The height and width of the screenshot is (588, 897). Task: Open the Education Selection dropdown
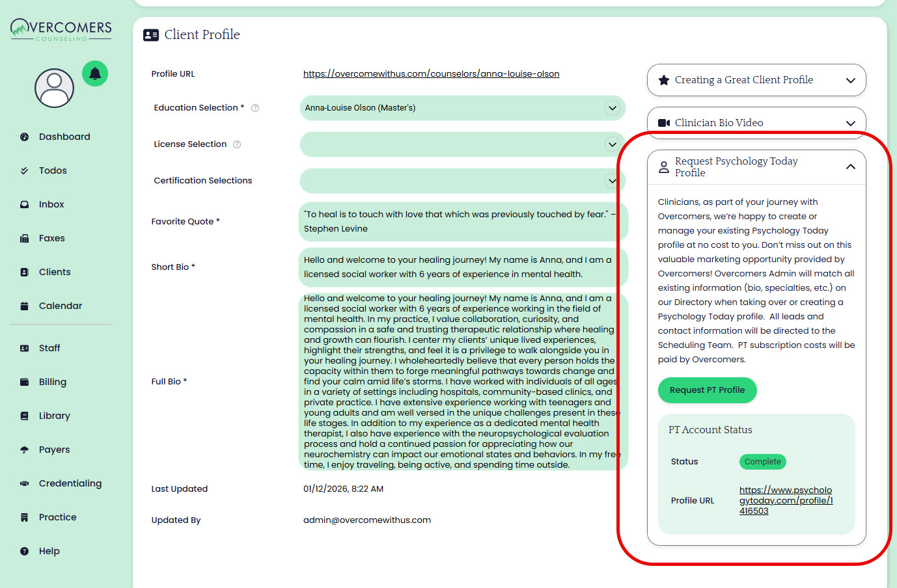coord(462,108)
